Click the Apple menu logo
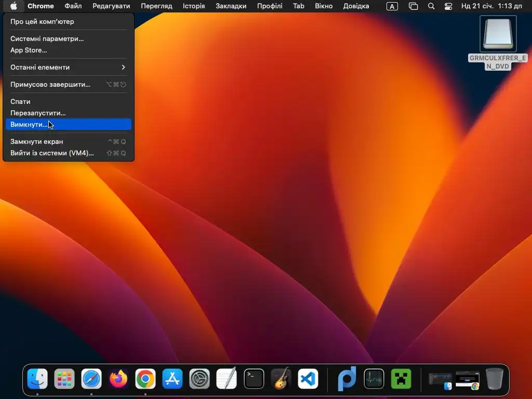Screen dimensions: 532x399 (14, 6)
